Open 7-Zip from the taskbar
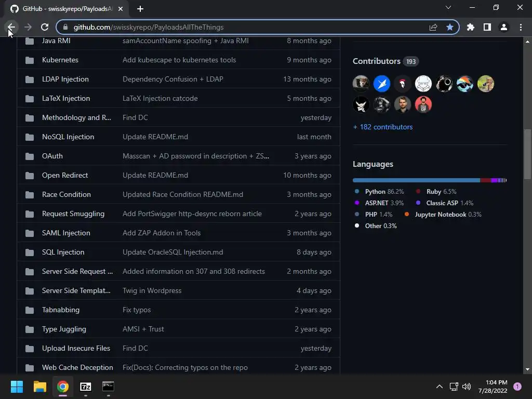 coord(86,387)
